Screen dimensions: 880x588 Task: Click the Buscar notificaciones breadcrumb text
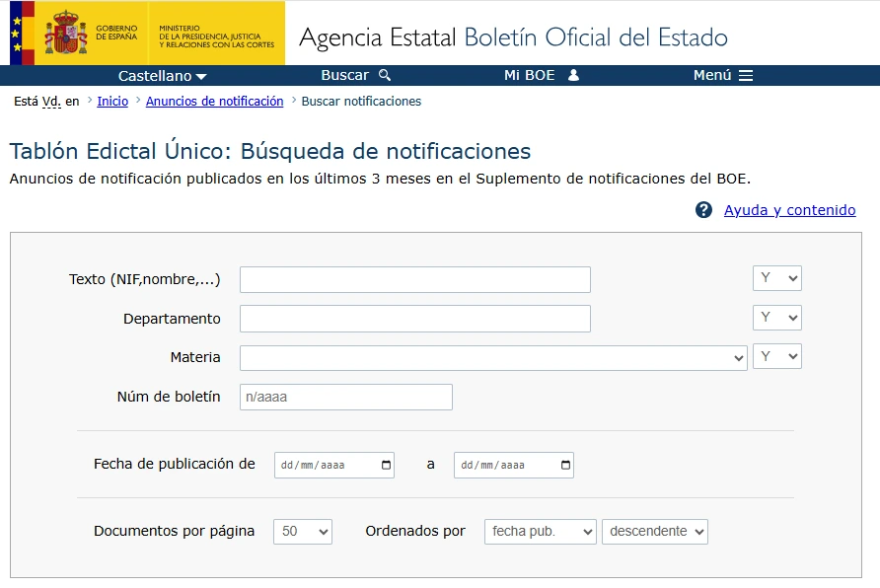click(361, 102)
